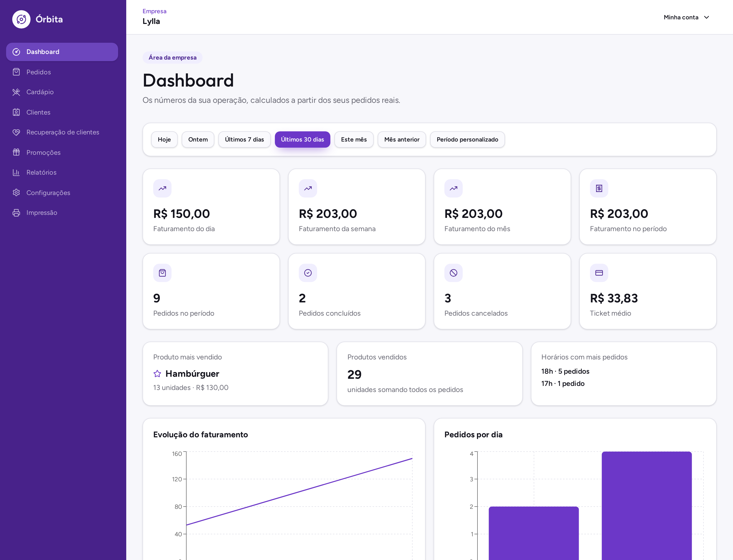Screen dimensions: 733x560
Task: Open Relatórios page from sidebar
Action: (x=62, y=172)
